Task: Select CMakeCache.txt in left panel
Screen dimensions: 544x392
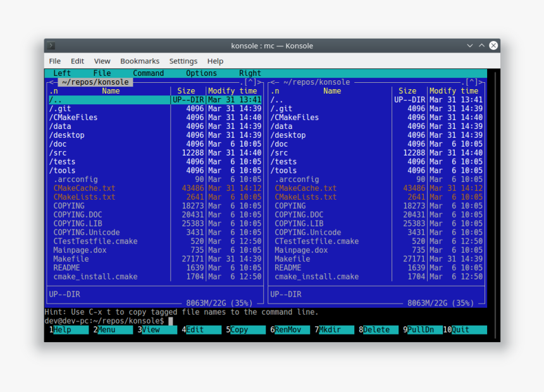Action: pos(155,188)
